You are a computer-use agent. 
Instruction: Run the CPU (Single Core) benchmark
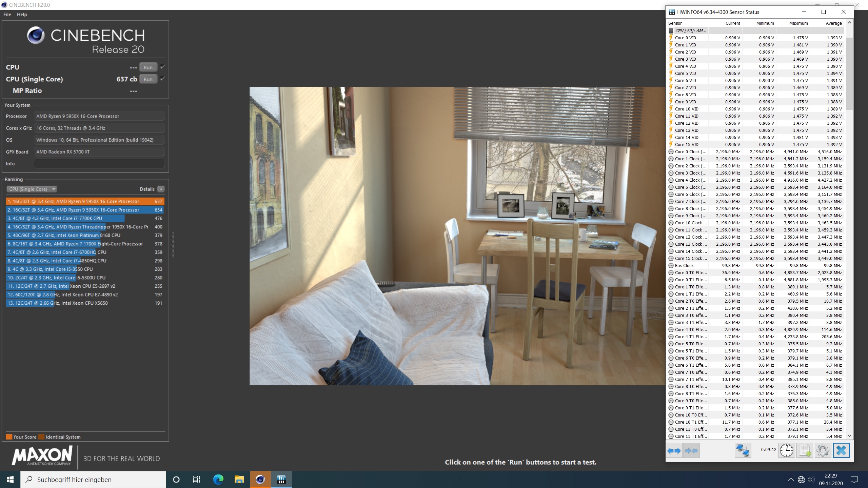coord(148,79)
